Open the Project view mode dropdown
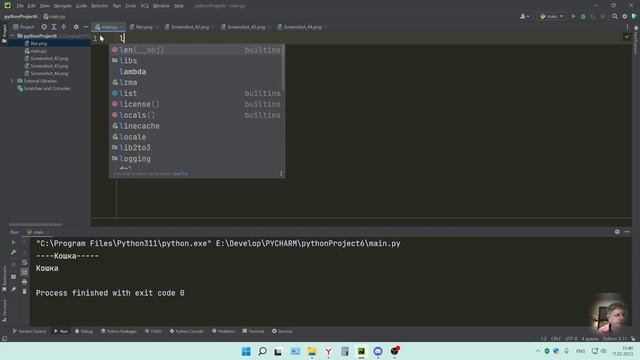This screenshot has width=640, height=360. pos(24,27)
